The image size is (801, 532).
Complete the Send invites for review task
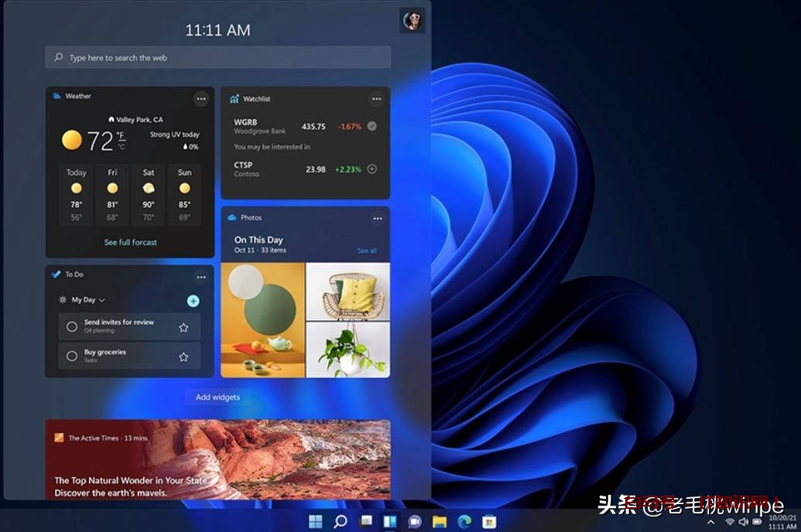pyautogui.click(x=72, y=327)
